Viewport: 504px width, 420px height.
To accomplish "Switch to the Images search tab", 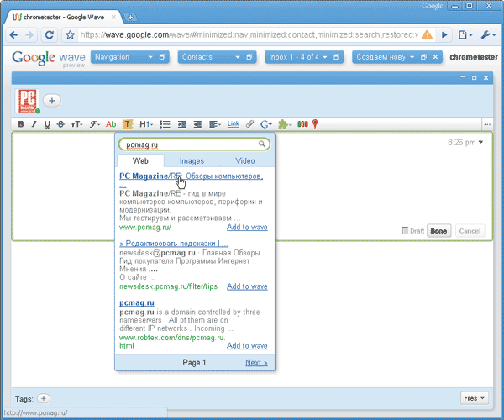I will pyautogui.click(x=192, y=160).
